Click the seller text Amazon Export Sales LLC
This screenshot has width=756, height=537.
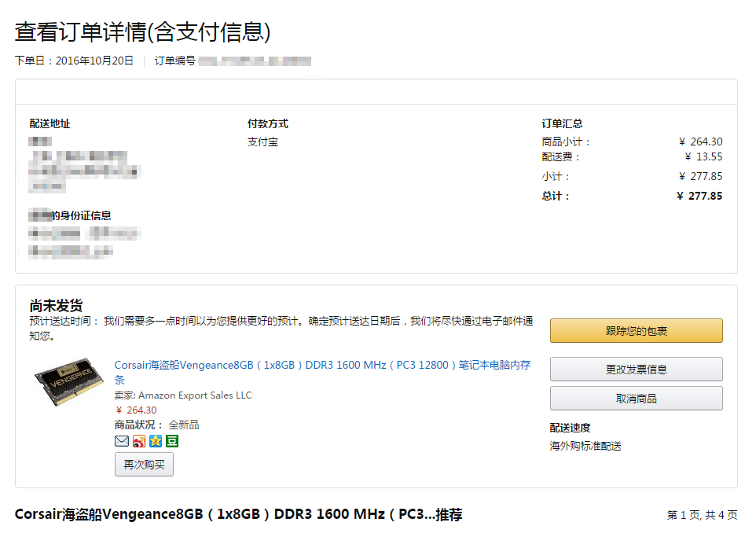(x=195, y=395)
